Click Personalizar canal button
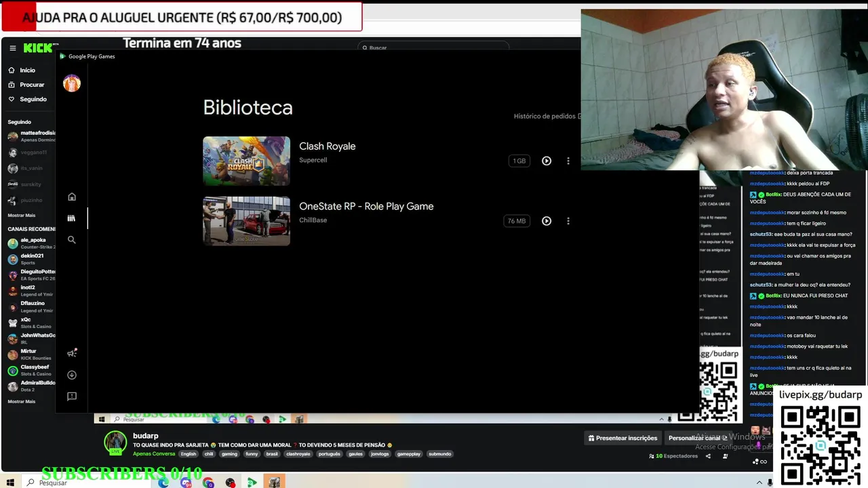Screen dimensions: 868x488 coord(698,438)
